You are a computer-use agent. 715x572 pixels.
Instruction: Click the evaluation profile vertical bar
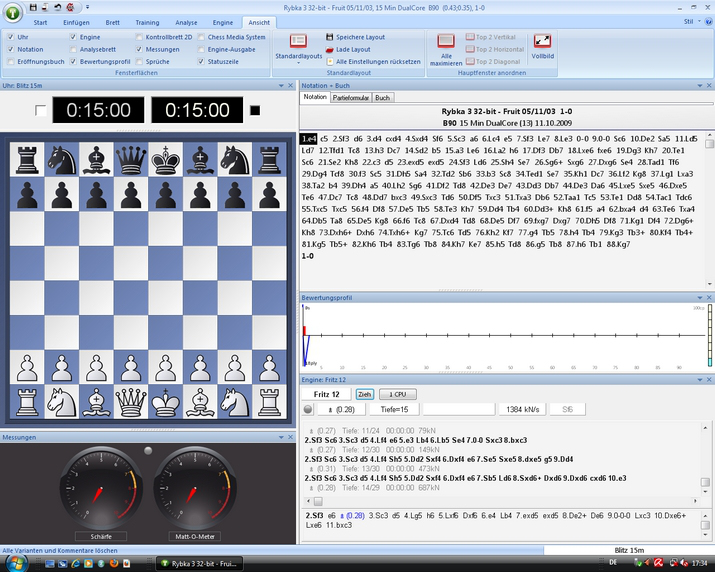coord(710,335)
